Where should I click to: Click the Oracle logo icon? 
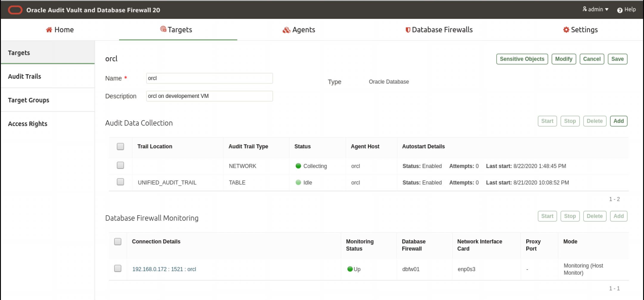tap(15, 10)
